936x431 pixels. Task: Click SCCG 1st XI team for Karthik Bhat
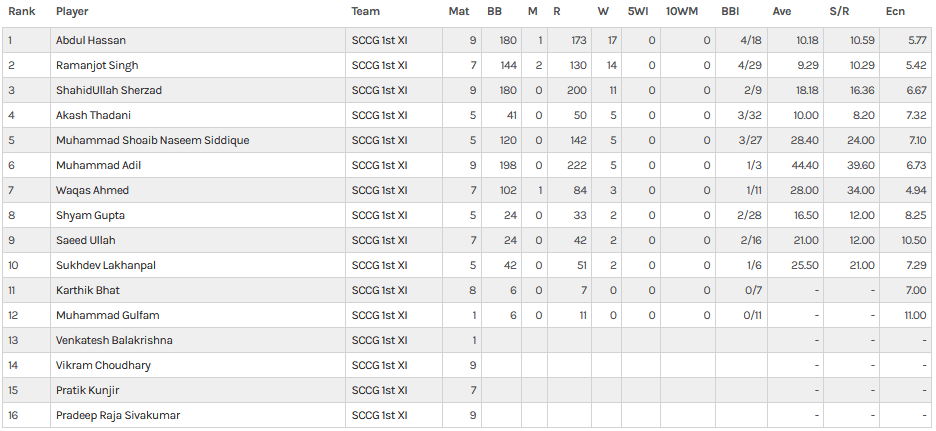[x=380, y=291]
